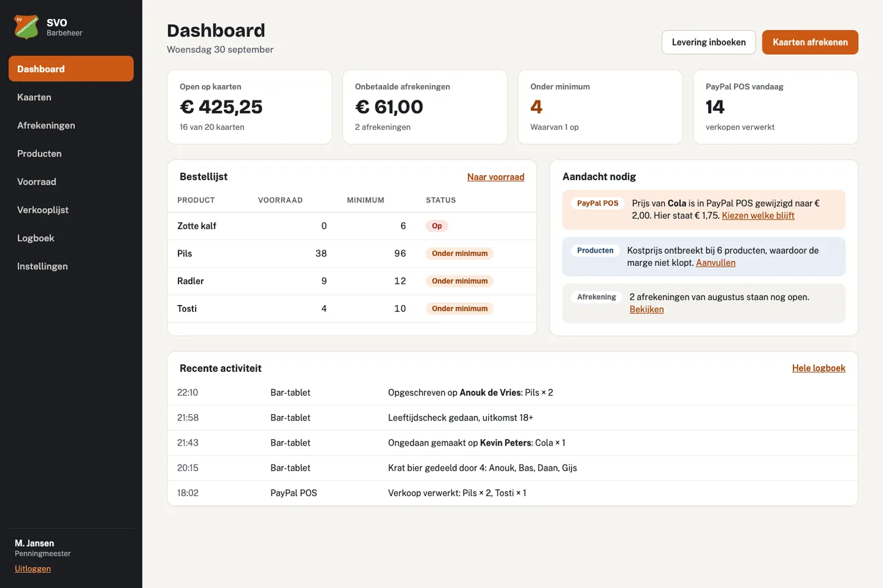The width and height of the screenshot is (883, 588).
Task: Follow the Naar voorraad link
Action: (x=496, y=177)
